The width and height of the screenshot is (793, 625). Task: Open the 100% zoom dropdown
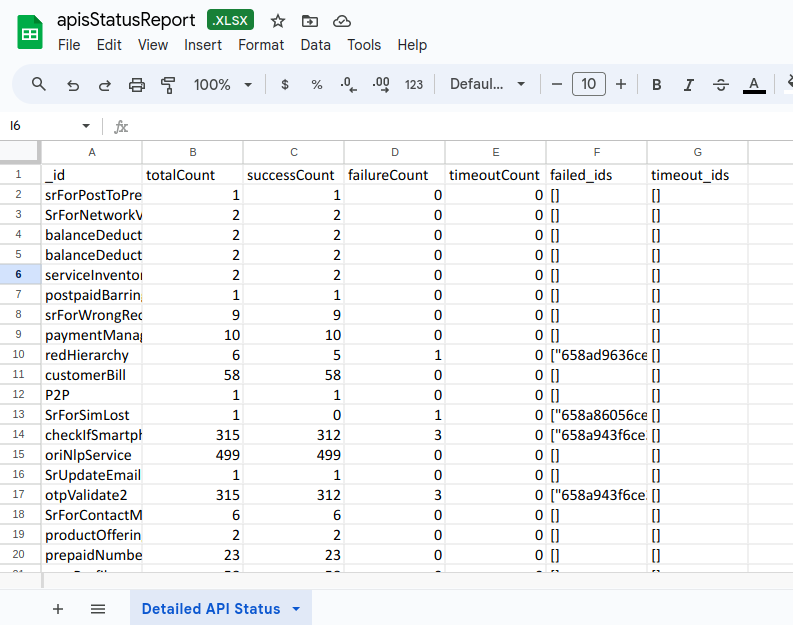click(x=223, y=85)
